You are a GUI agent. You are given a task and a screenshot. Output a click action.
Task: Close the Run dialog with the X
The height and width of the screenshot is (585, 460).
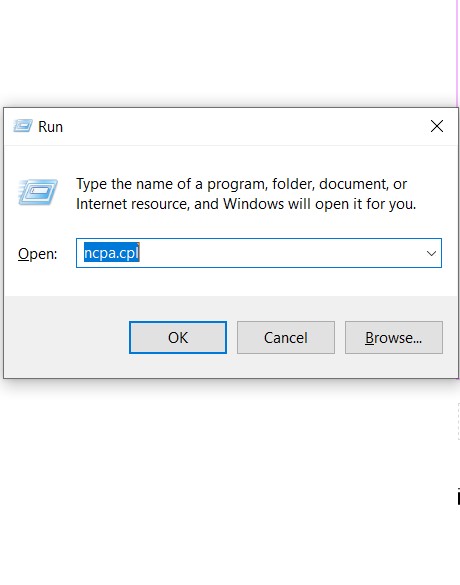pyautogui.click(x=437, y=126)
